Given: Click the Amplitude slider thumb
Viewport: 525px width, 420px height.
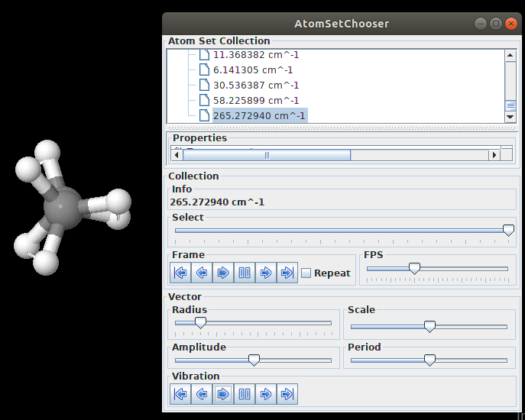Looking at the screenshot, I should [254, 360].
